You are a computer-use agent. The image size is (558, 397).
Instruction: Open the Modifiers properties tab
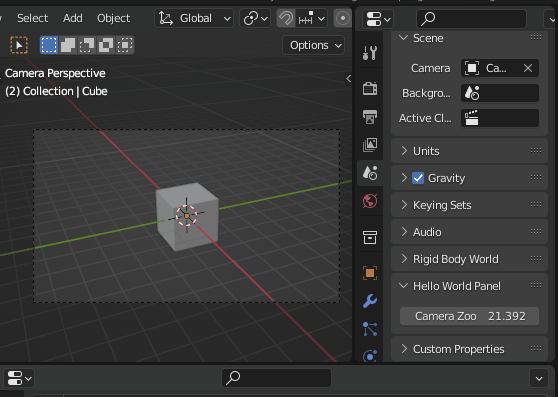tap(370, 301)
